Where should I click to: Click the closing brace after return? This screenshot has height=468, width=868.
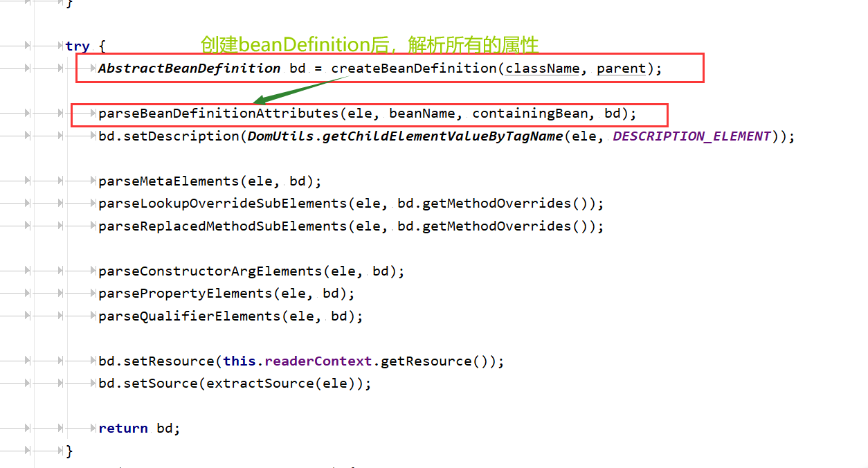69,451
